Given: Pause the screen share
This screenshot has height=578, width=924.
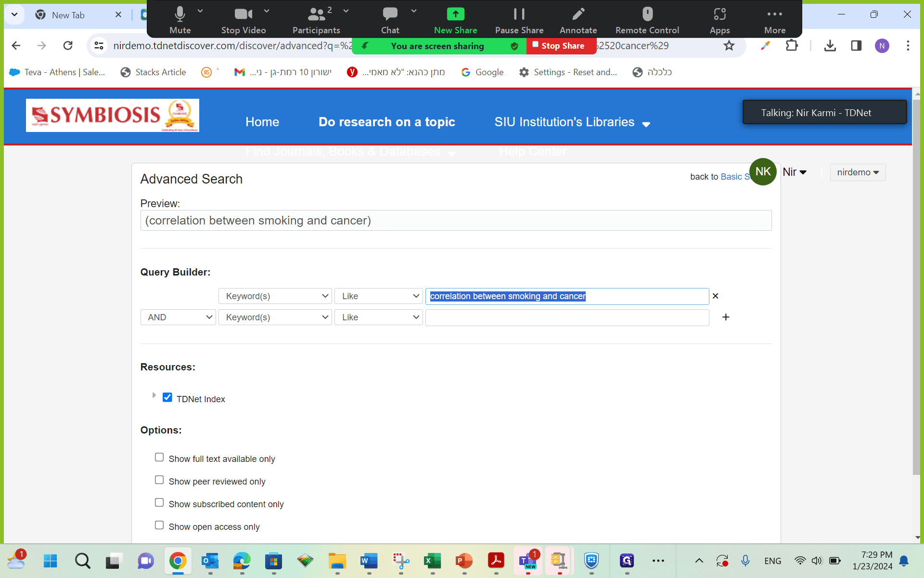Looking at the screenshot, I should [x=519, y=20].
